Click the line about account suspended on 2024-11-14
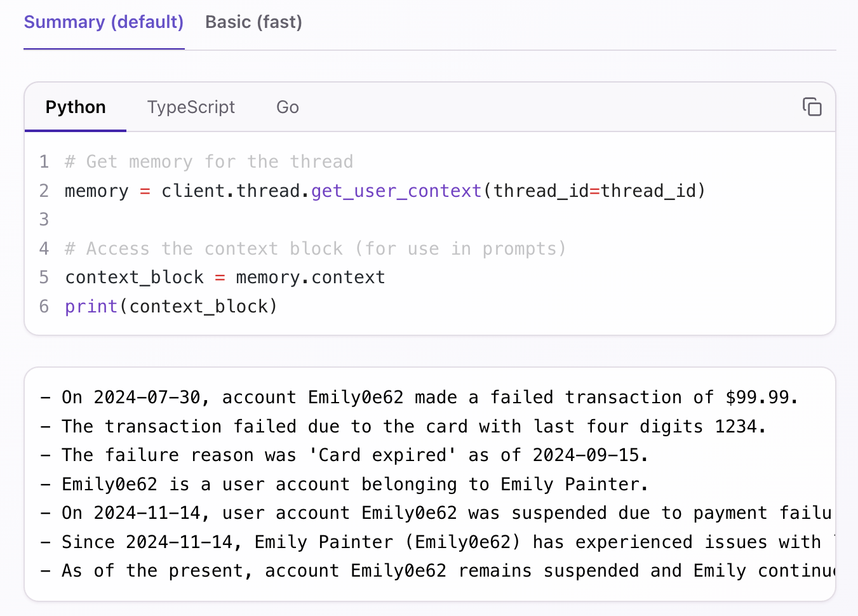Image resolution: width=858 pixels, height=616 pixels. [436, 513]
